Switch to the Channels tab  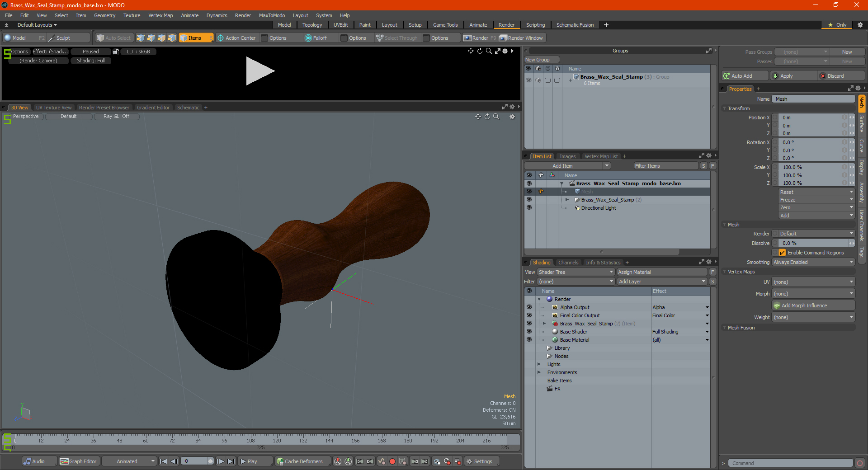click(x=568, y=263)
